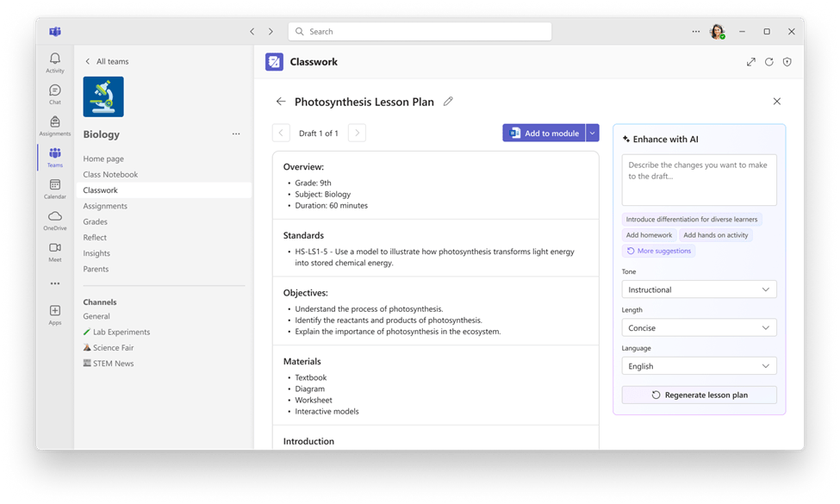The image size is (840, 504).
Task: Open the Biology team picture thumbnail
Action: (103, 96)
